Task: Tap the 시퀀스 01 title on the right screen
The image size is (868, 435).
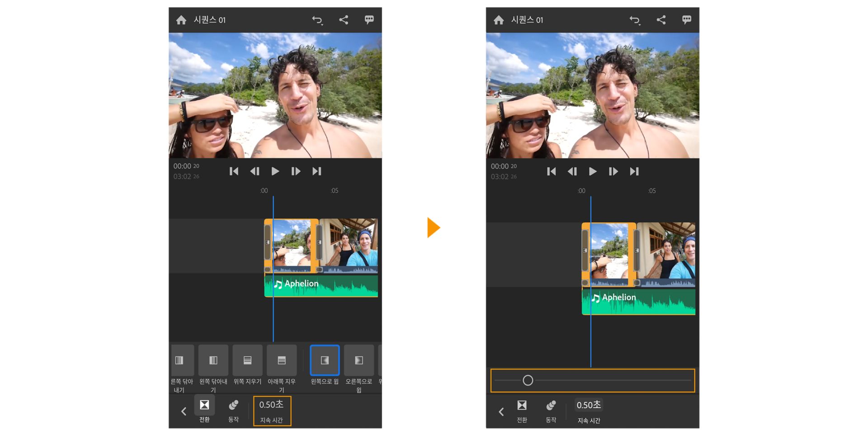Action: click(x=527, y=20)
